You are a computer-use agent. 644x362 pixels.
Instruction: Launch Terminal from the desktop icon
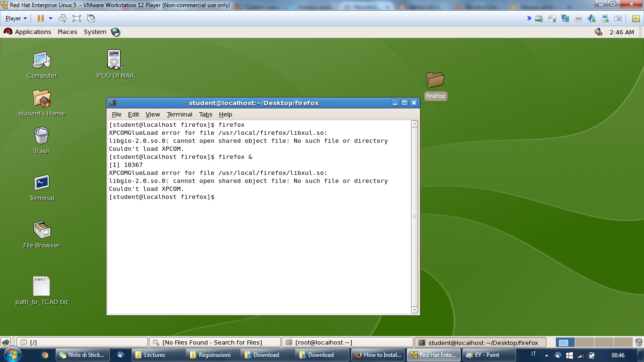point(41,183)
